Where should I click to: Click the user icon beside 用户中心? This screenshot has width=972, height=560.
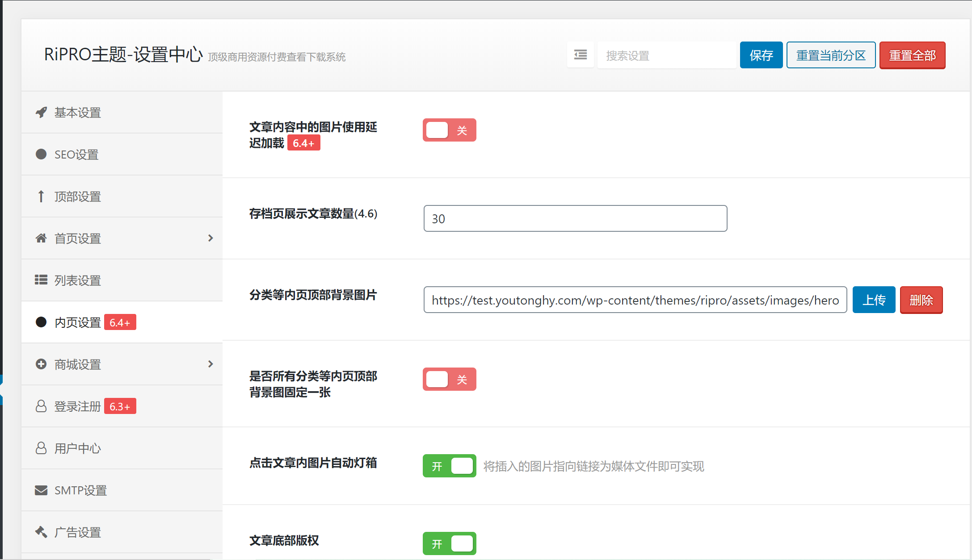click(x=41, y=448)
